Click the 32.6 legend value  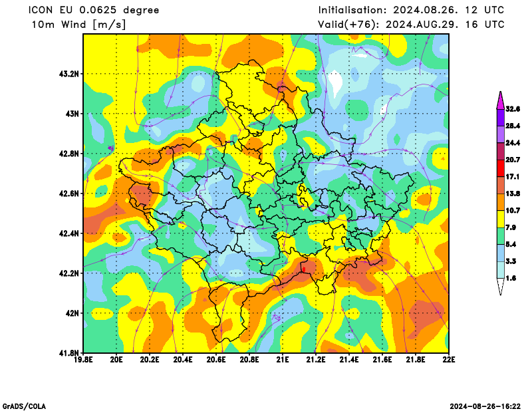(x=513, y=109)
